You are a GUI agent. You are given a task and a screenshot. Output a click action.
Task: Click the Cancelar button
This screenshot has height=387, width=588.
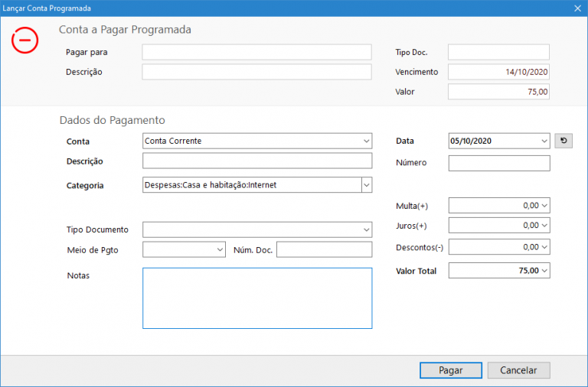(518, 370)
